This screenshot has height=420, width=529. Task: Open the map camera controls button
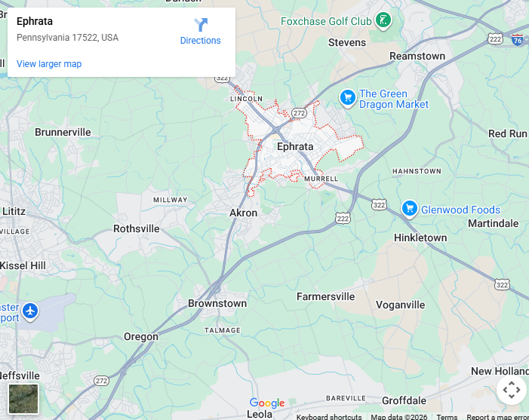pyautogui.click(x=512, y=390)
